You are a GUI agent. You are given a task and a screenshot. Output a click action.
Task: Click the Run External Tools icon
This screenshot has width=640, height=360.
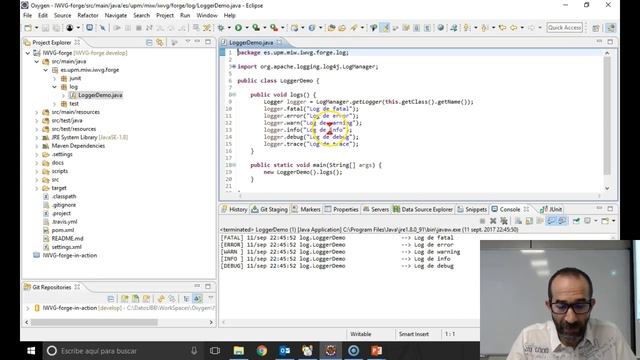(x=274, y=28)
